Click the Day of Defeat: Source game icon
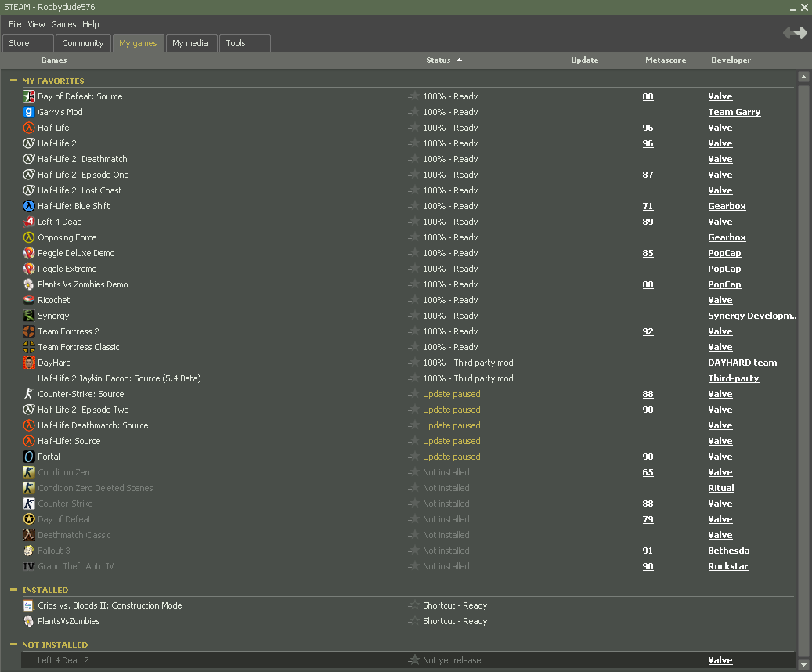Image resolution: width=812 pixels, height=672 pixels. [29, 96]
